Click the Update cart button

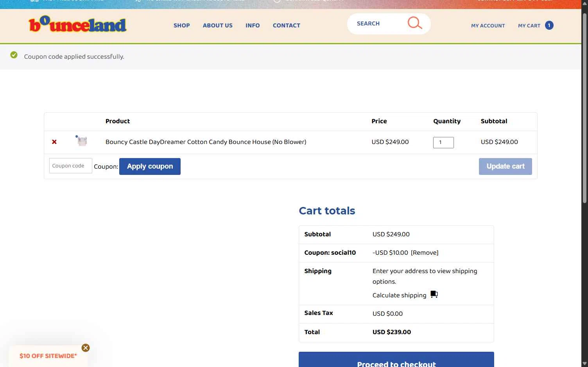coord(506,166)
